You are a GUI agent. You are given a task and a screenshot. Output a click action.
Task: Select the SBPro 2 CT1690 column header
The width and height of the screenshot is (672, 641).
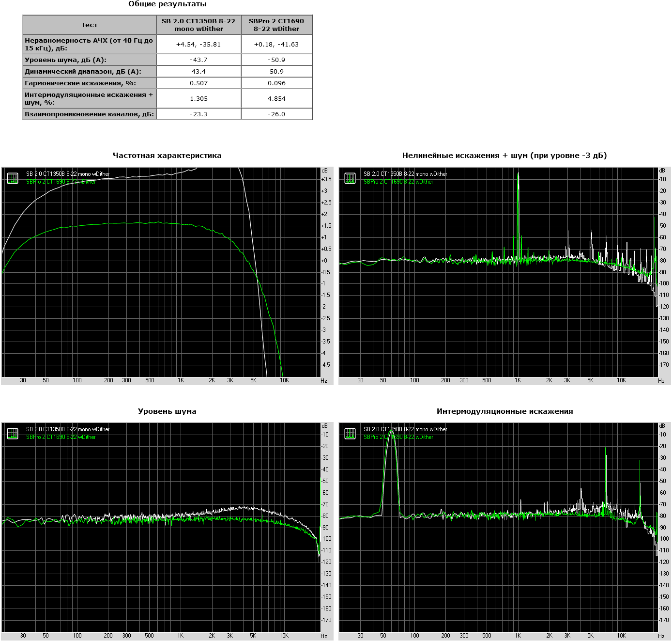coord(276,25)
